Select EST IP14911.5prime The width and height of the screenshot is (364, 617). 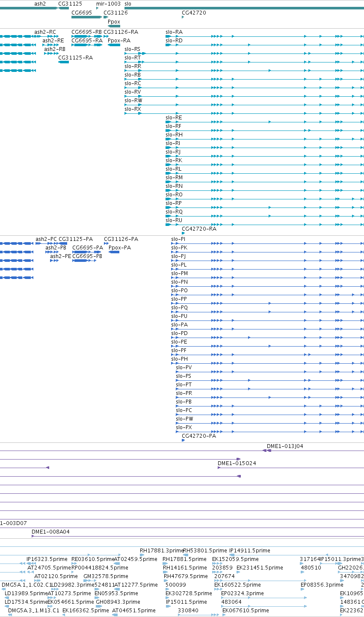click(x=250, y=551)
